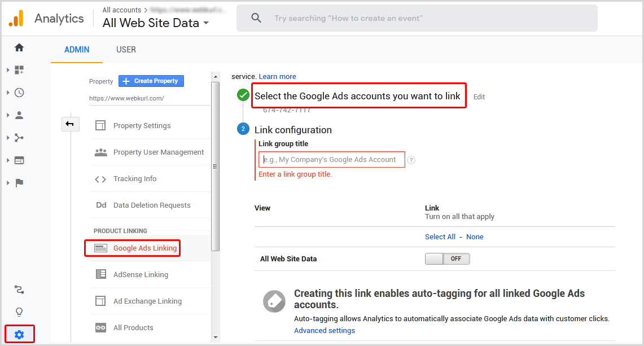The image size is (644, 346).
Task: Open Advanced settings link
Action: click(325, 330)
